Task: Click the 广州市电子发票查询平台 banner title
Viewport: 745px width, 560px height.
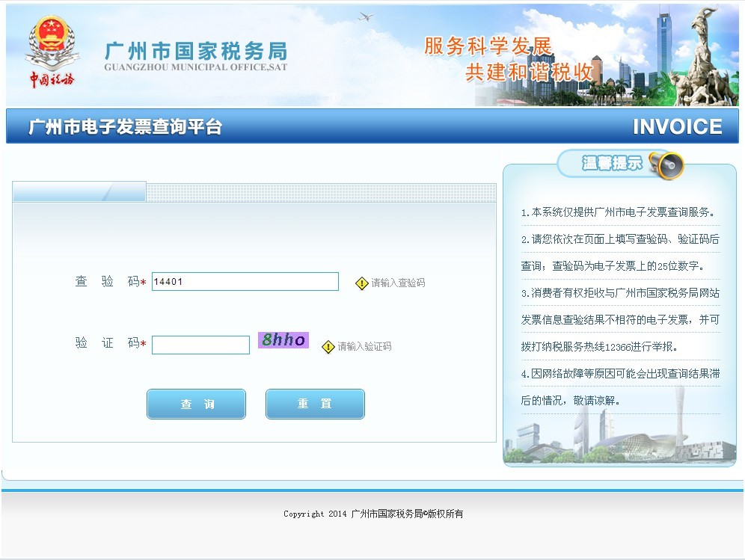Action: (126, 126)
